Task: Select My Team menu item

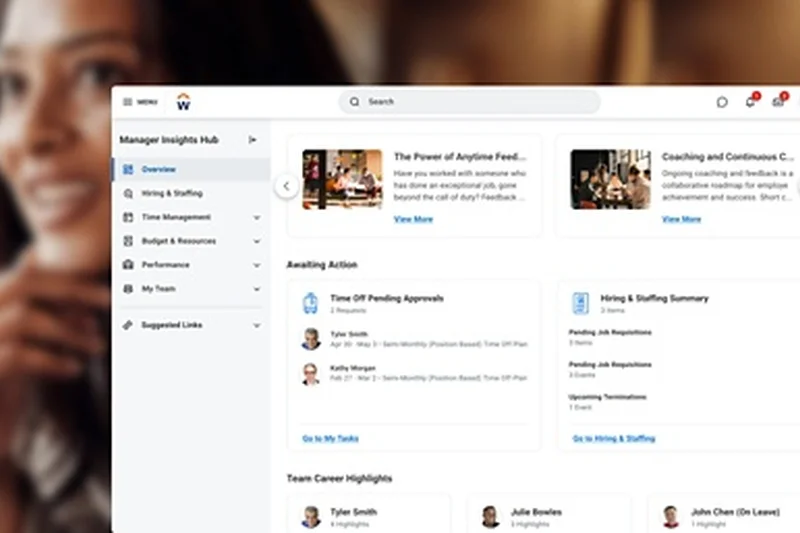Action: click(191, 289)
